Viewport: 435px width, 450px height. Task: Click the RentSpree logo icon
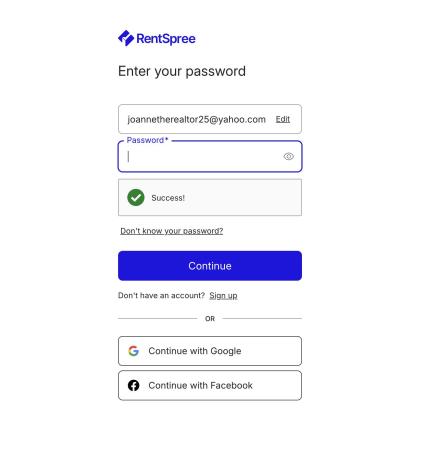point(126,38)
